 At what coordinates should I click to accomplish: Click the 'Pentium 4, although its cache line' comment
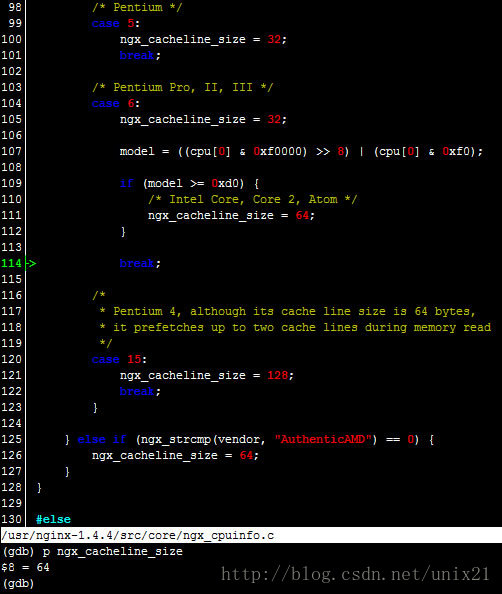[287, 311]
